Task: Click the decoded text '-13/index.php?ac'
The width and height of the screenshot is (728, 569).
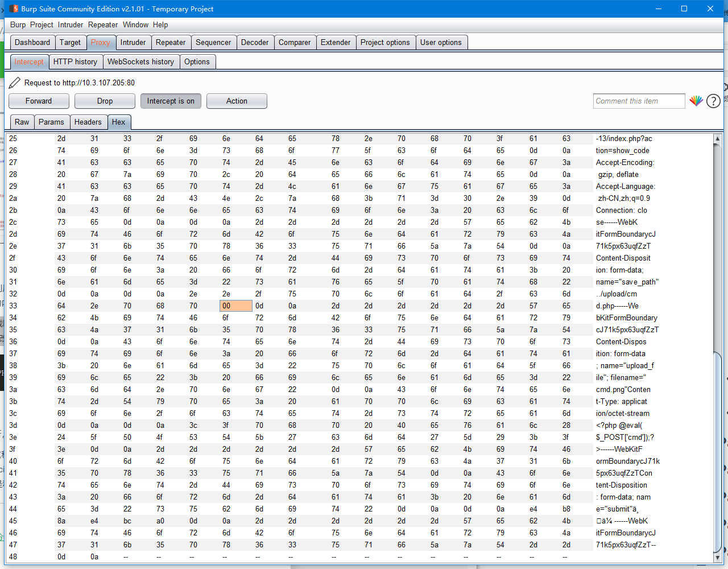Action: (x=624, y=138)
